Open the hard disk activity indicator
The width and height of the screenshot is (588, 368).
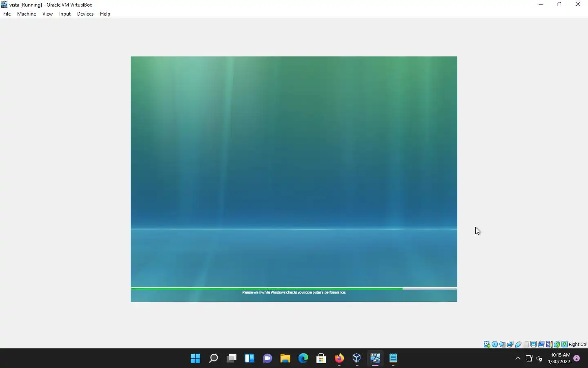[x=487, y=344]
